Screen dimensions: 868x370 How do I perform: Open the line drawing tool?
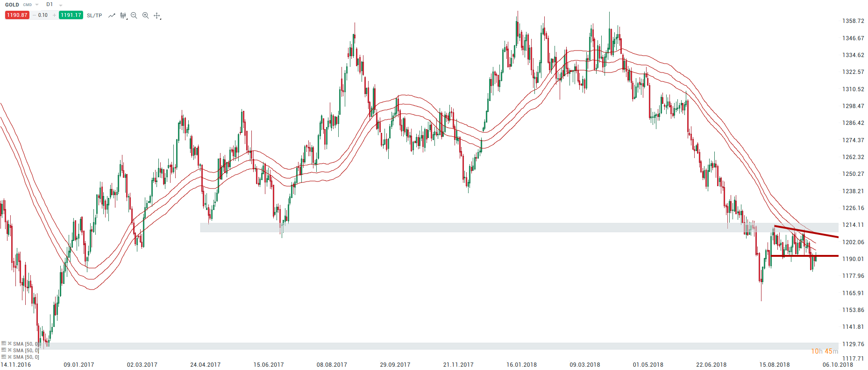pos(112,15)
